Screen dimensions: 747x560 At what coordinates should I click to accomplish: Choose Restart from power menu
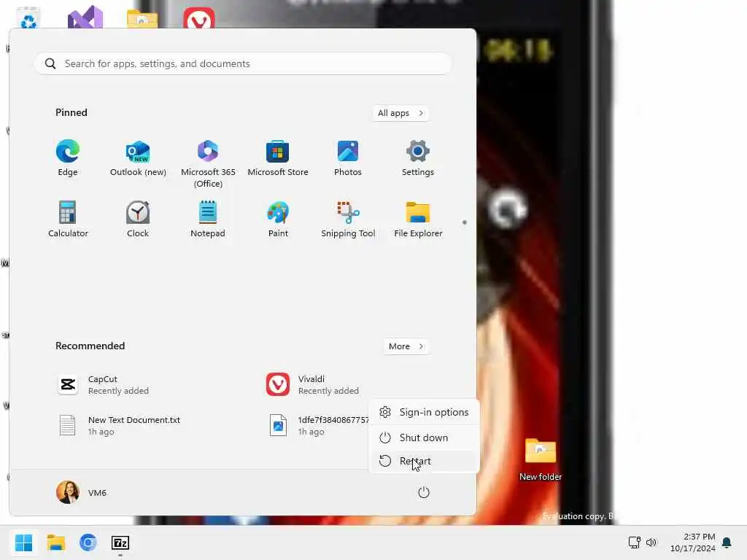point(424,461)
